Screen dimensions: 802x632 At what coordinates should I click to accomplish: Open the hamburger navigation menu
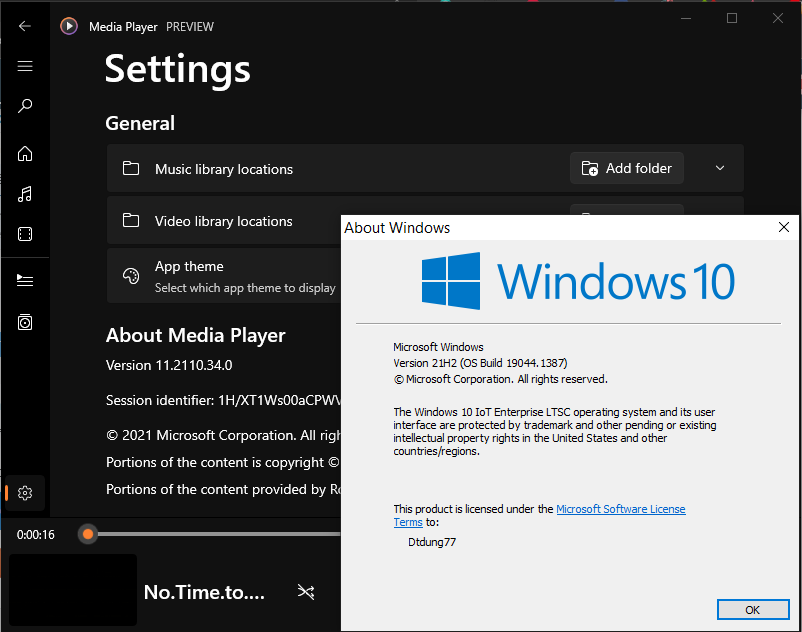click(25, 66)
